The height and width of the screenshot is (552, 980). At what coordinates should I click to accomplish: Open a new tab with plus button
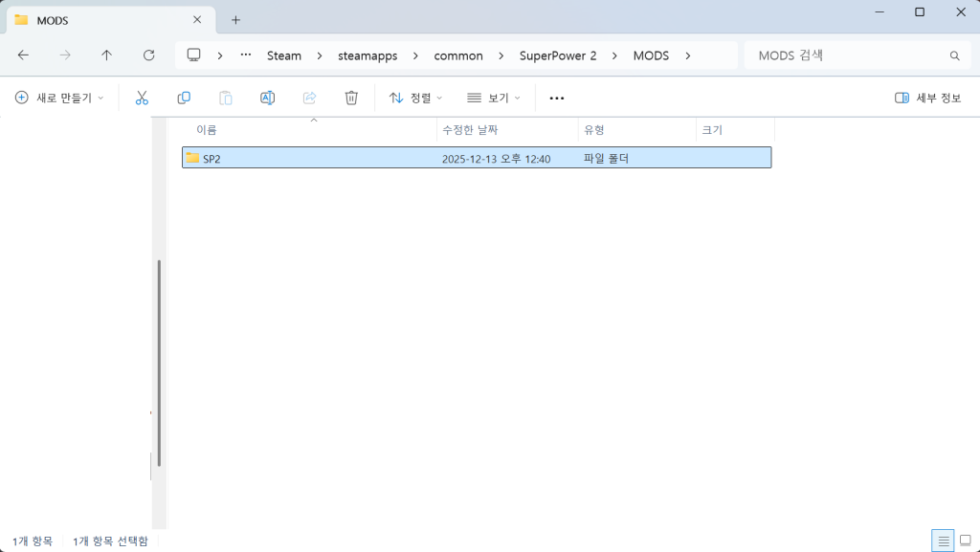coord(235,19)
